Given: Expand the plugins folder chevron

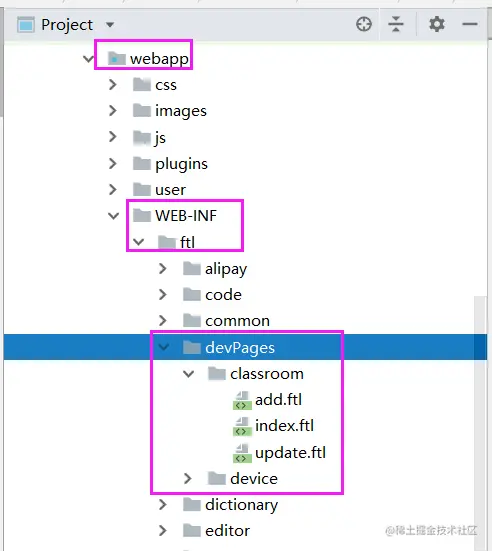Looking at the screenshot, I should pos(112,163).
